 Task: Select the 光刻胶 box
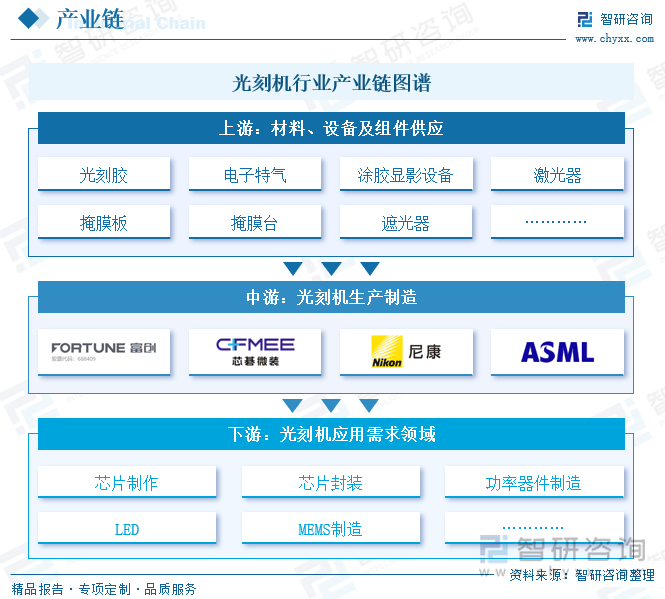(104, 174)
